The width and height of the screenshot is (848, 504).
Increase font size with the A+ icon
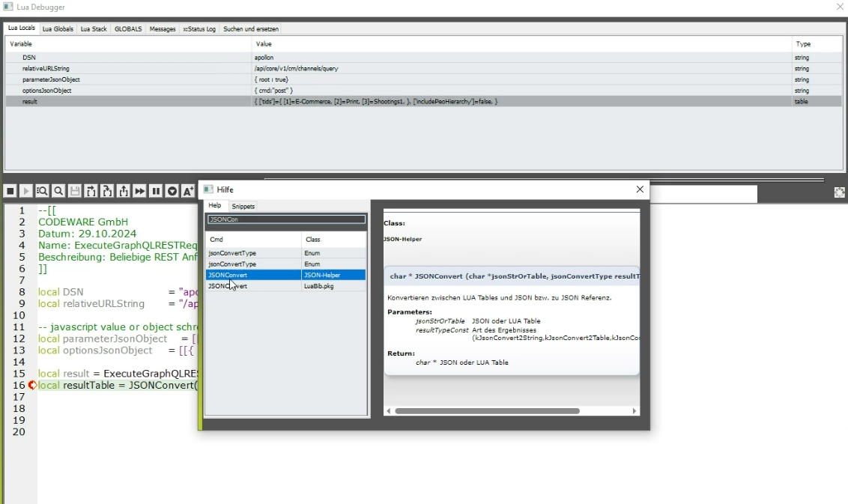(188, 192)
